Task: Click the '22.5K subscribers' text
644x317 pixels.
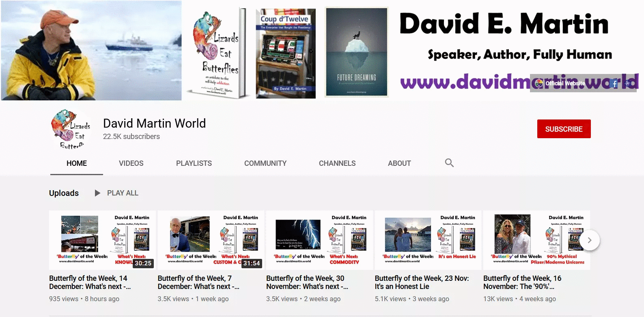Action: point(131,137)
